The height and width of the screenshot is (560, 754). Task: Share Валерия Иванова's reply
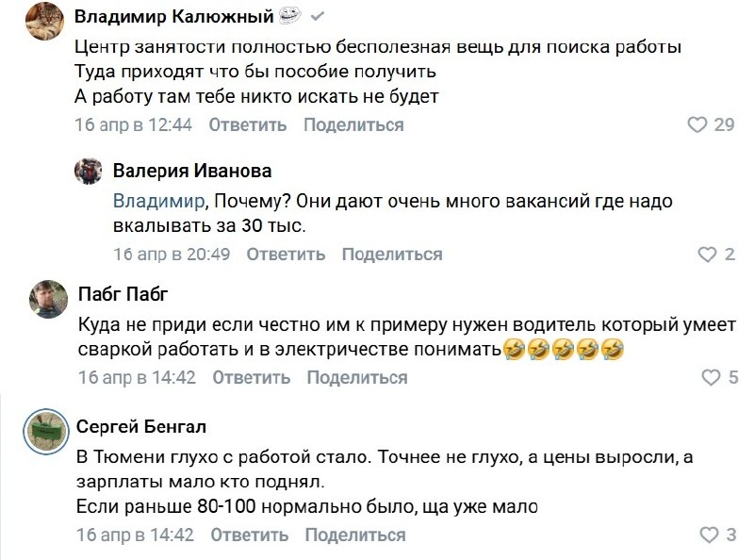(392, 254)
